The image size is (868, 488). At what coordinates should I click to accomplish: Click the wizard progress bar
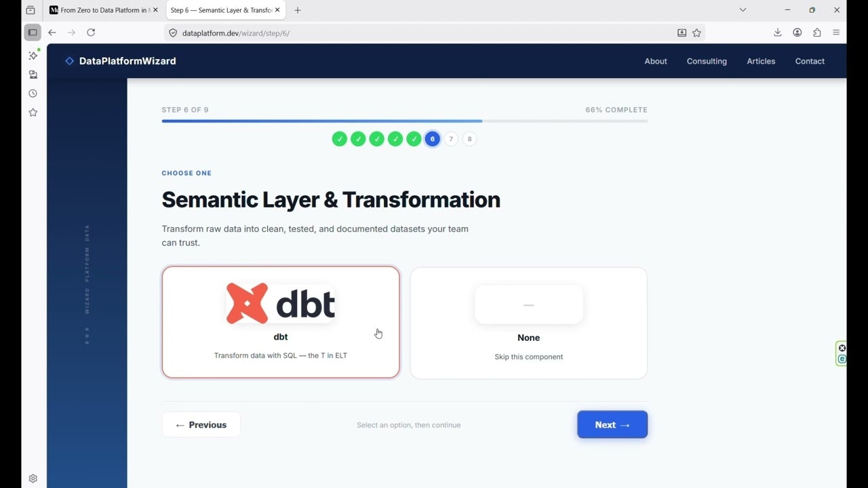point(405,121)
